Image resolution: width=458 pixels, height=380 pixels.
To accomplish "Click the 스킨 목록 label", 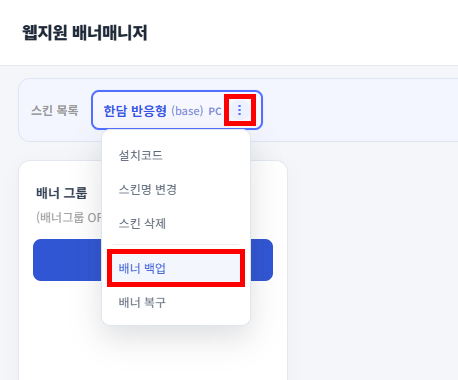I will click(x=55, y=110).
